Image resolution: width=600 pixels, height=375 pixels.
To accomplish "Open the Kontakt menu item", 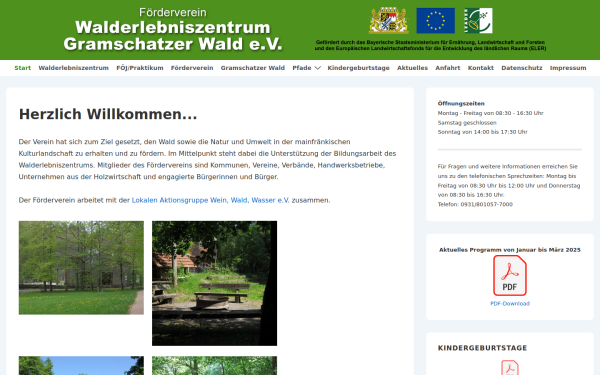I will coord(481,68).
